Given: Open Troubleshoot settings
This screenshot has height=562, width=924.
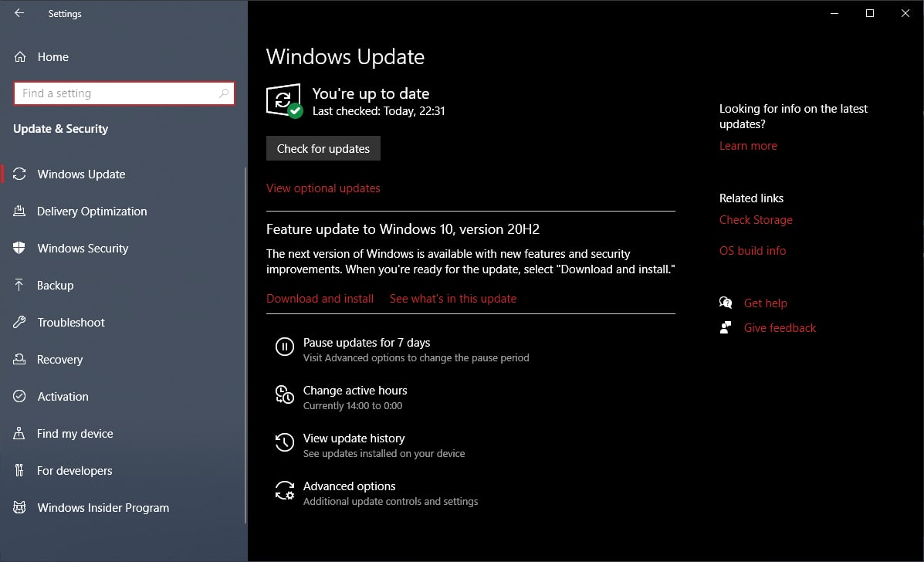Looking at the screenshot, I should click(71, 323).
